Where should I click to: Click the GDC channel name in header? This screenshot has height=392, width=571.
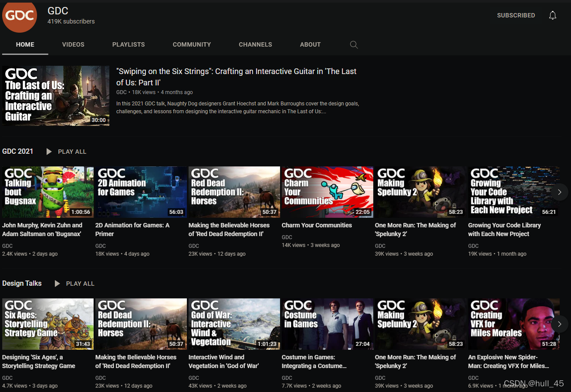coord(58,11)
